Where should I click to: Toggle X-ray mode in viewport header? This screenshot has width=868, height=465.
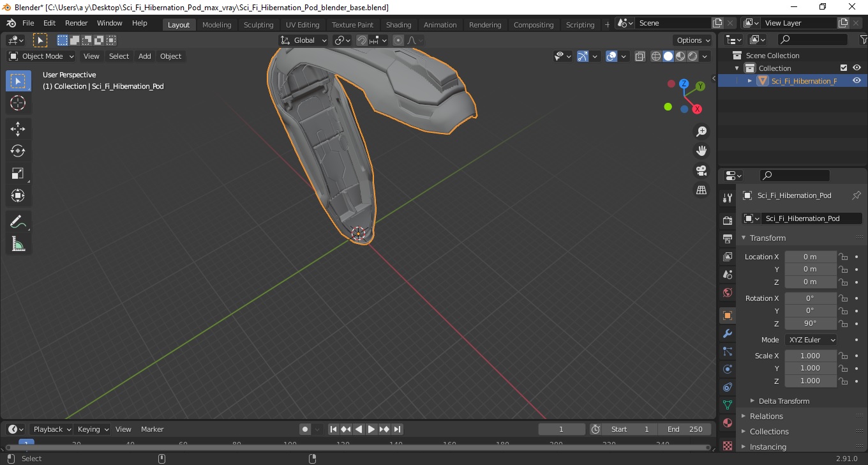click(x=640, y=56)
